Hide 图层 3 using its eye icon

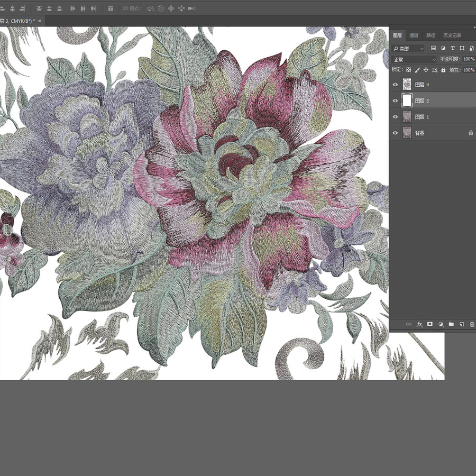[x=395, y=101]
